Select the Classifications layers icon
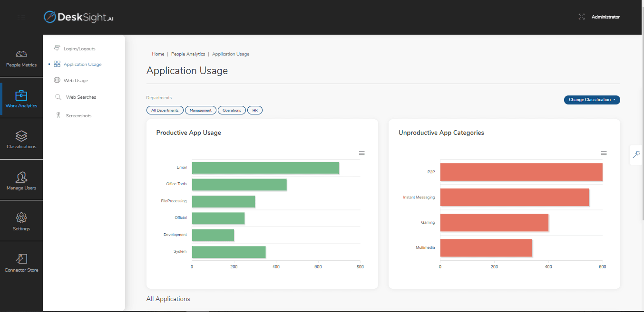The image size is (644, 312). point(21,136)
